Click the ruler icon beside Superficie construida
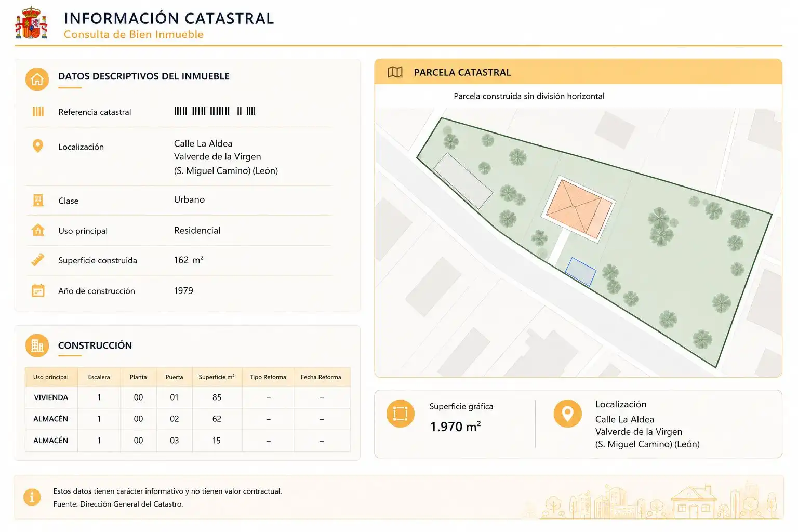The image size is (798, 532). [x=38, y=260]
